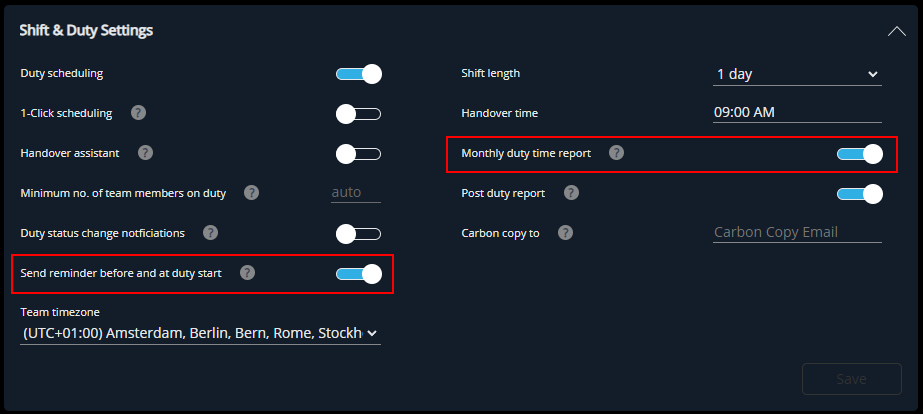The width and height of the screenshot is (923, 414).
Task: Click Post duty report help icon
Action: (572, 193)
